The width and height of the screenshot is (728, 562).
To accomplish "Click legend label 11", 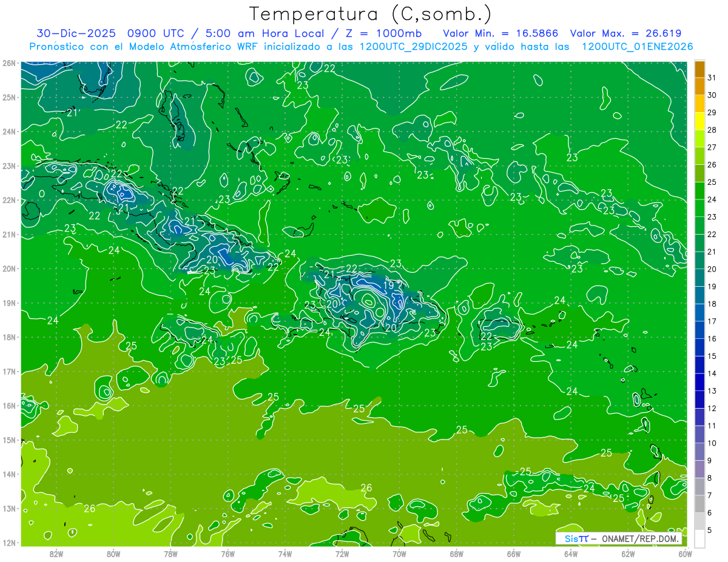I will pos(712,426).
